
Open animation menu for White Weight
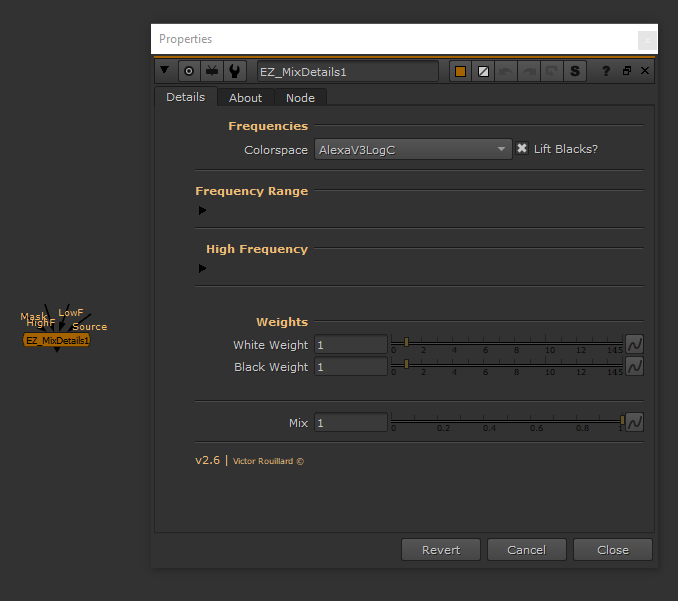(634, 344)
